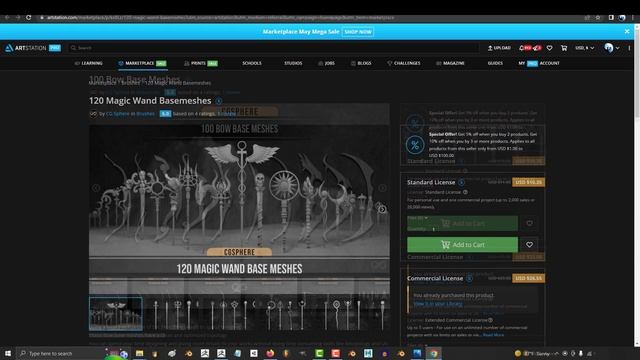Click the badge icon next to product title
The image size is (640, 360).
point(219,101)
